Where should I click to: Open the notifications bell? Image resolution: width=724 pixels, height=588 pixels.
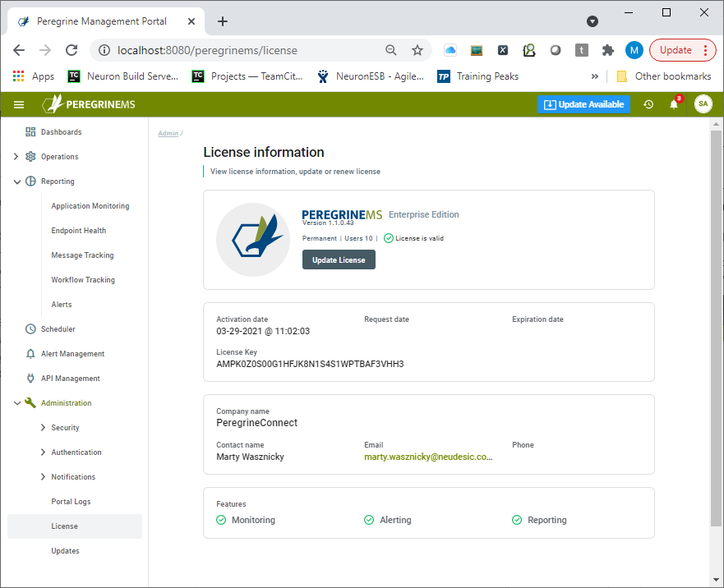[x=674, y=104]
